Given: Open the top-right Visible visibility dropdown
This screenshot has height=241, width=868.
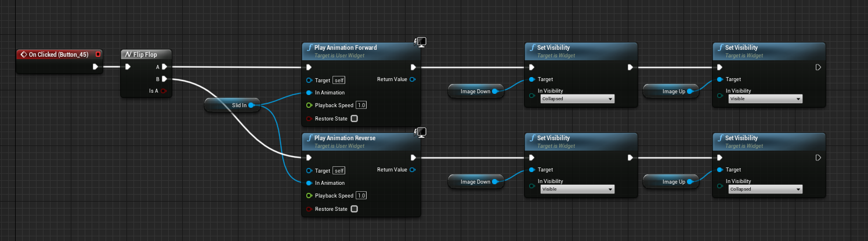Looking at the screenshot, I should coord(765,99).
